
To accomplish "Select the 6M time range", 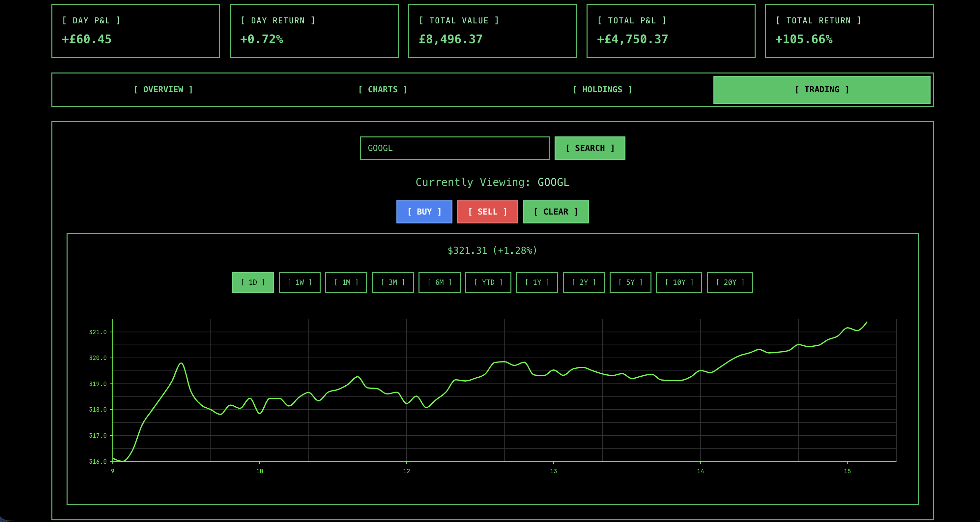I will coord(439,282).
